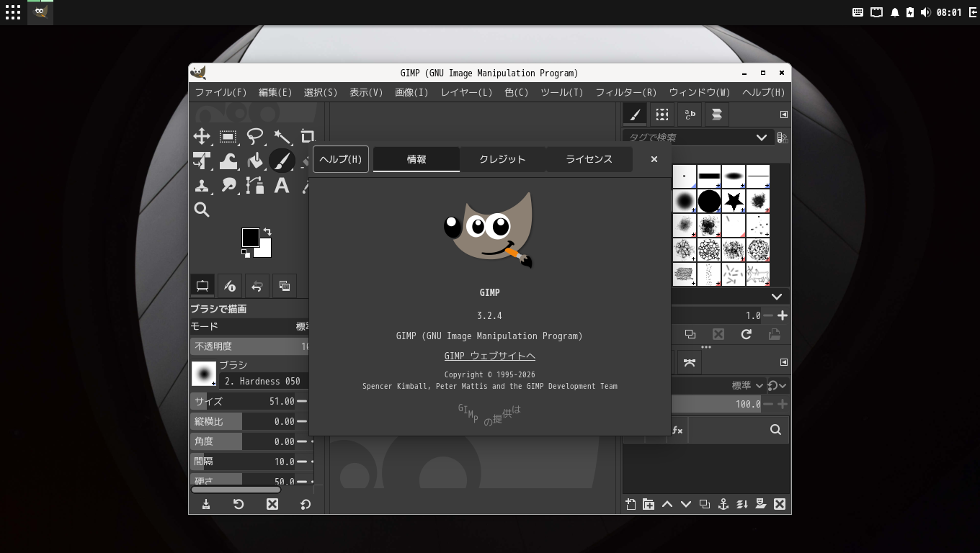The image size is (980, 553).
Task: Expand the brush tag filter dropdown
Action: click(x=761, y=138)
